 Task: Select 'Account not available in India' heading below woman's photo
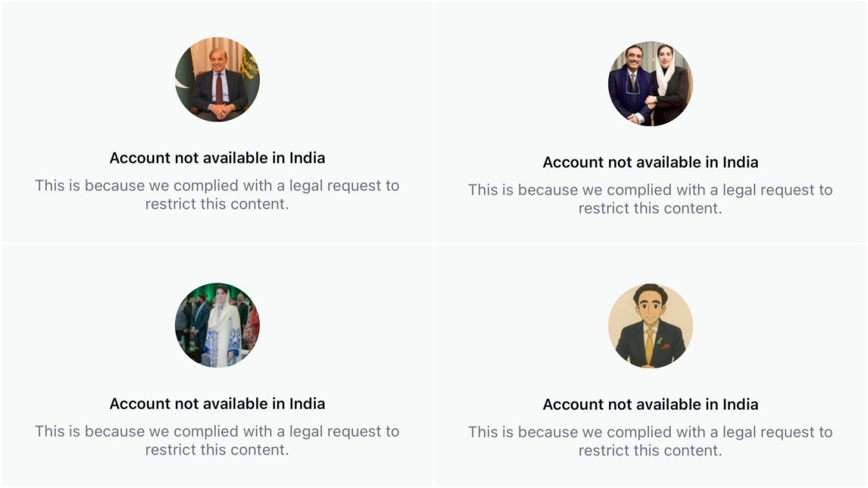tap(217, 403)
